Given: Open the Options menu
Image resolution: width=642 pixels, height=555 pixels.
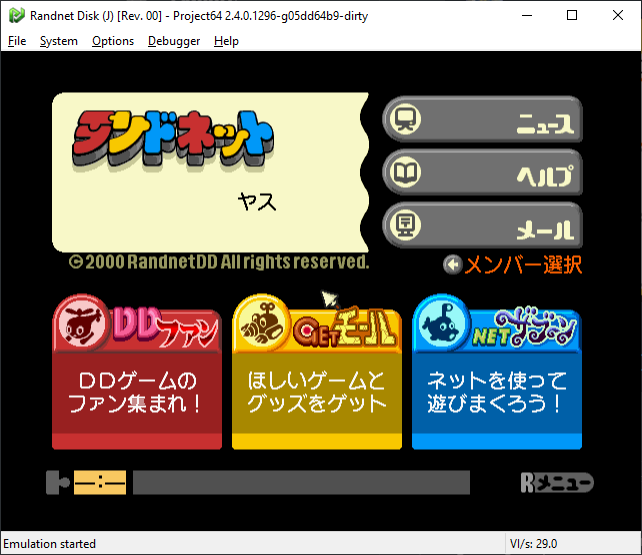Looking at the screenshot, I should click(x=113, y=41).
